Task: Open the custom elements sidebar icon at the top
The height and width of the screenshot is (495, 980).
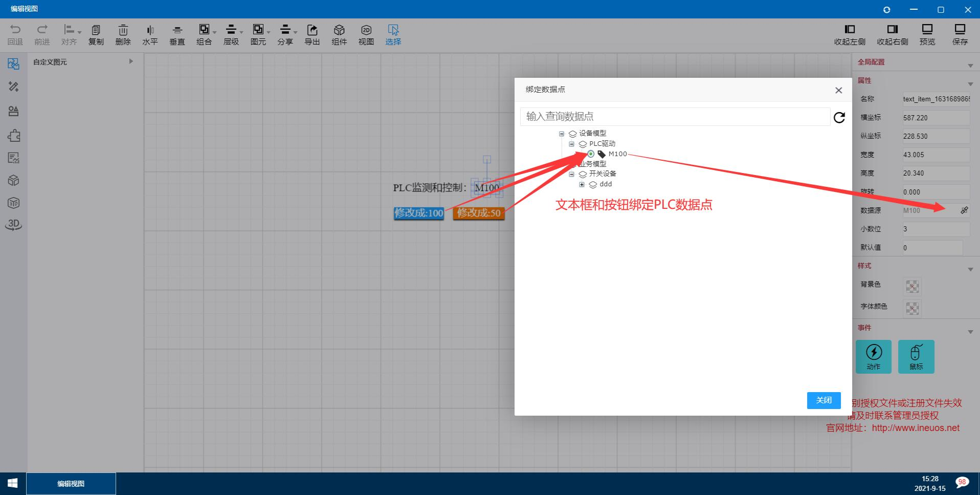Action: point(14,64)
